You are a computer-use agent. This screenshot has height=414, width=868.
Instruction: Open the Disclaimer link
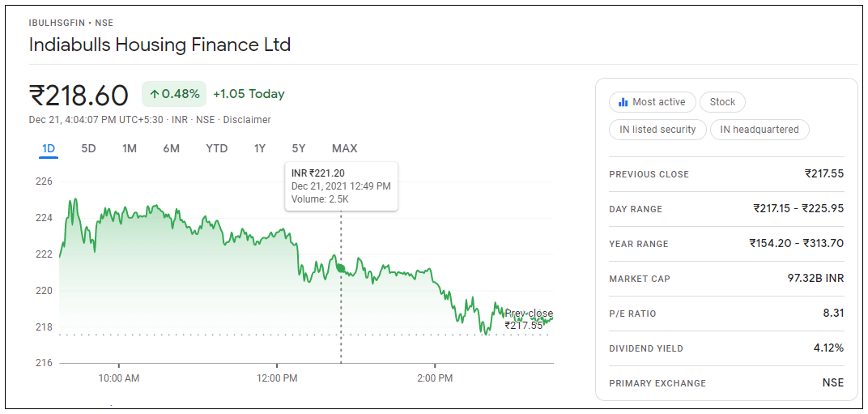point(247,120)
